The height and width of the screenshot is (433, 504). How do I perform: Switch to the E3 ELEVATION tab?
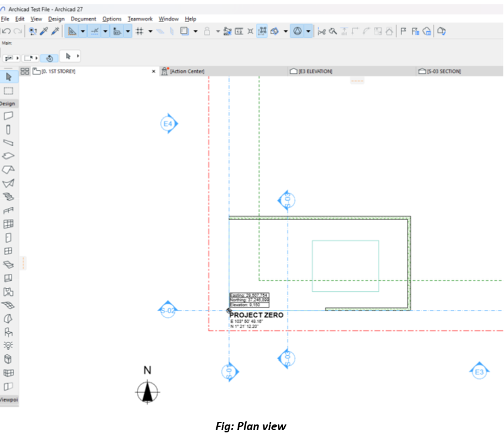[315, 72]
